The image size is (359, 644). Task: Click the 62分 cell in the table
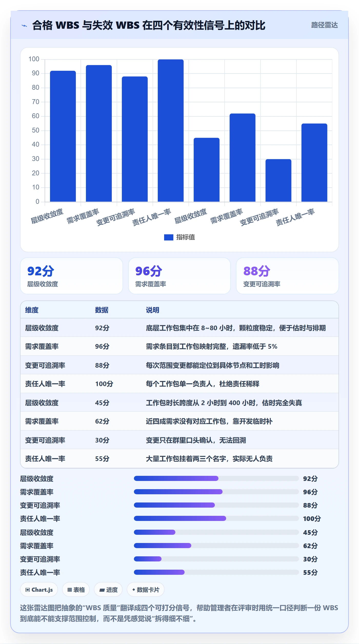[102, 421]
